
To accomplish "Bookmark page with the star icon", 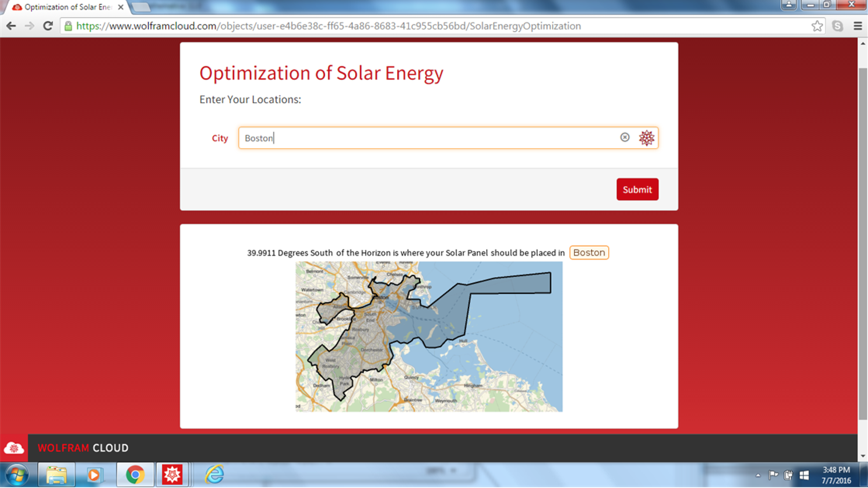I will pyautogui.click(x=817, y=26).
